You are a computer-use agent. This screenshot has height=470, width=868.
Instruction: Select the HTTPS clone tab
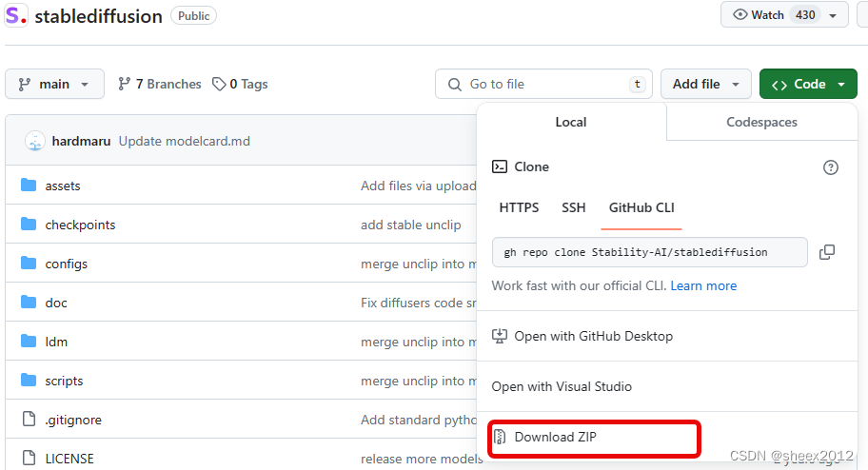519,207
